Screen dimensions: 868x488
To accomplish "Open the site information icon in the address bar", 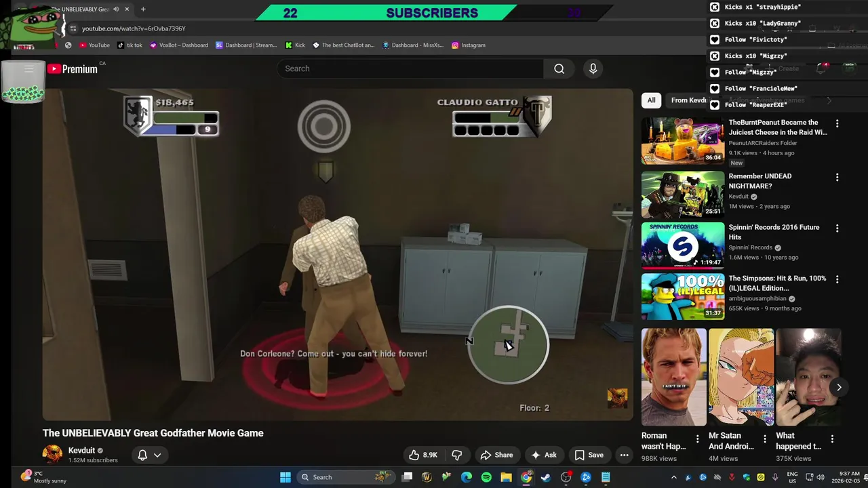I will [x=73, y=28].
